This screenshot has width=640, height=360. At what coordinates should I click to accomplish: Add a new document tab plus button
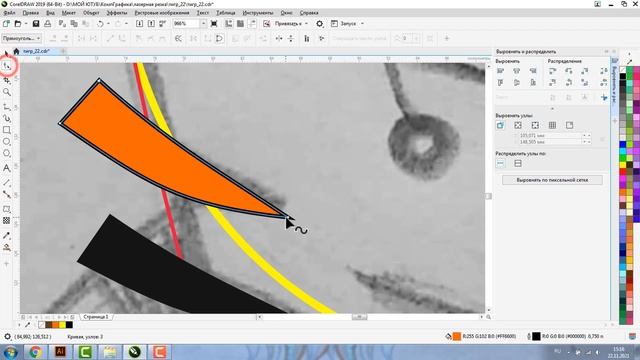64,51
